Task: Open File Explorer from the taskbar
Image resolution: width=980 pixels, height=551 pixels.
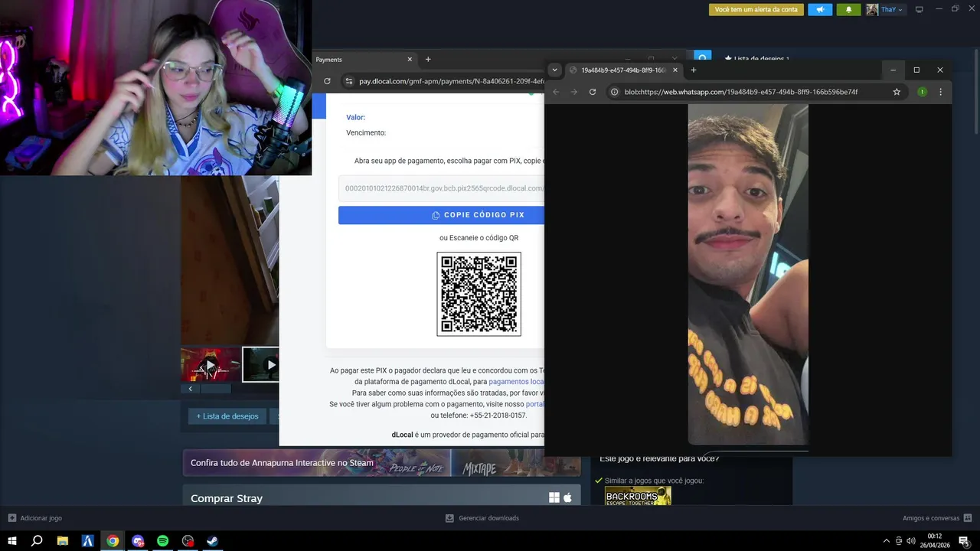Action: [x=63, y=541]
